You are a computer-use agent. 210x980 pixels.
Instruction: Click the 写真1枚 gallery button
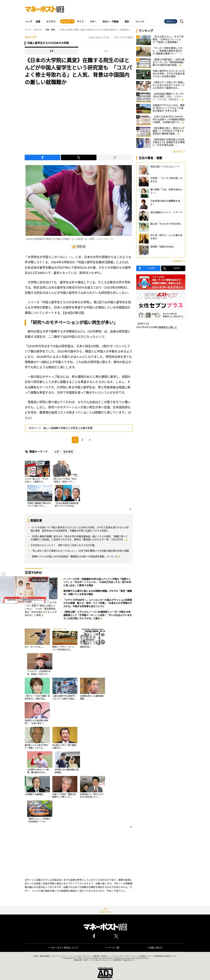79,246
